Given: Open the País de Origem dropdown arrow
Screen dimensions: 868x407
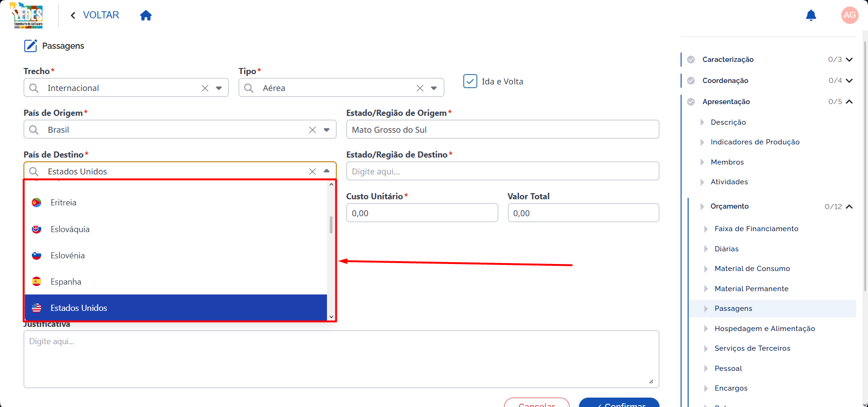Looking at the screenshot, I should 326,130.
